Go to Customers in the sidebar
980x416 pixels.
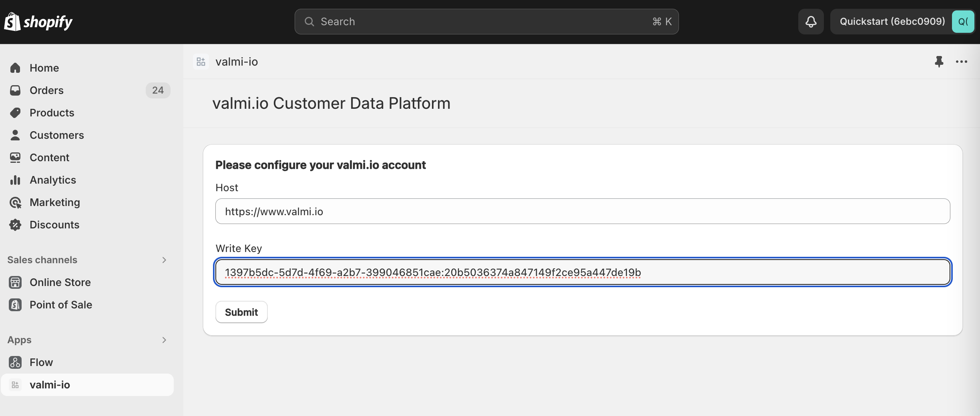[x=57, y=135]
